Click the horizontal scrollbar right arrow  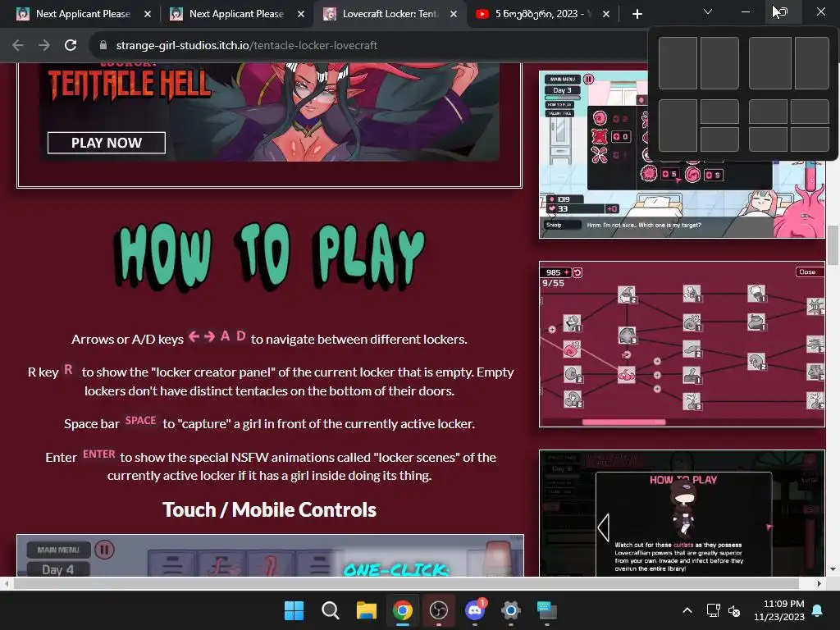point(819,583)
